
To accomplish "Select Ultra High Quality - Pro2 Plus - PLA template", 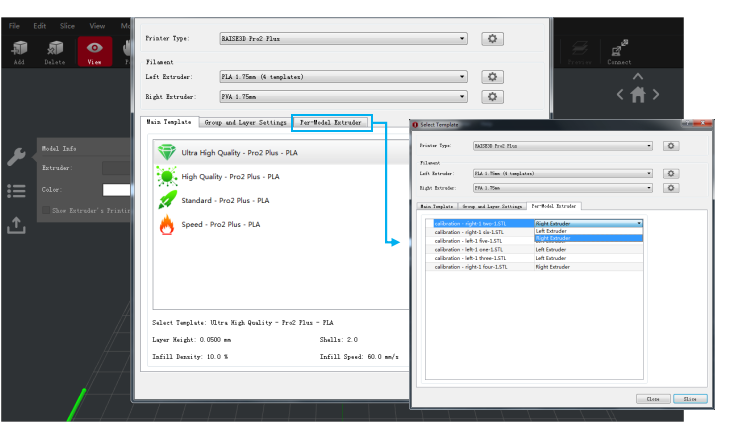I will [x=281, y=152].
